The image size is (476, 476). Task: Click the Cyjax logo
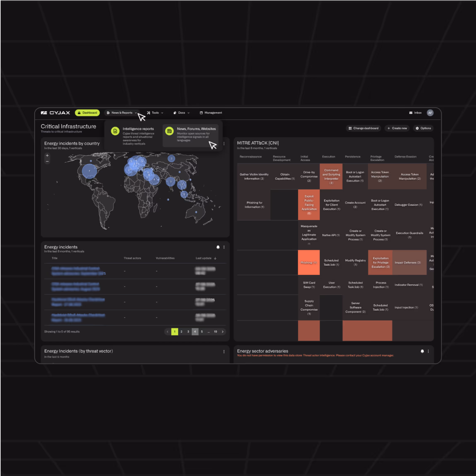[x=56, y=113]
